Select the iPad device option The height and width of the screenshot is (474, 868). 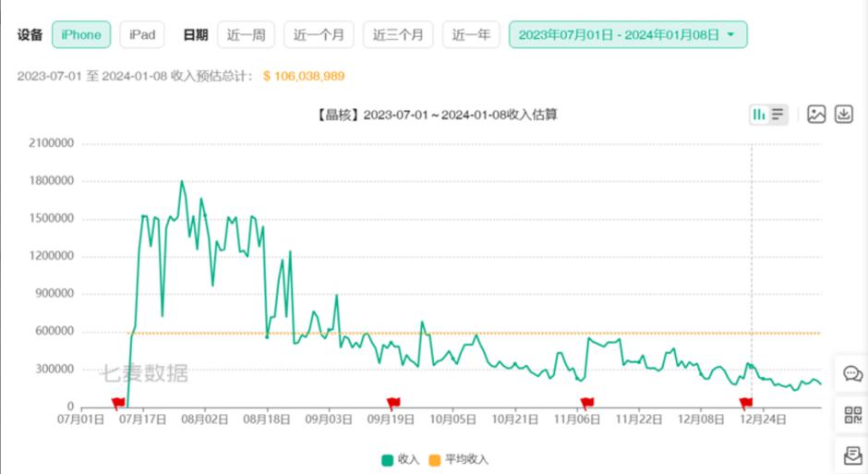(142, 35)
